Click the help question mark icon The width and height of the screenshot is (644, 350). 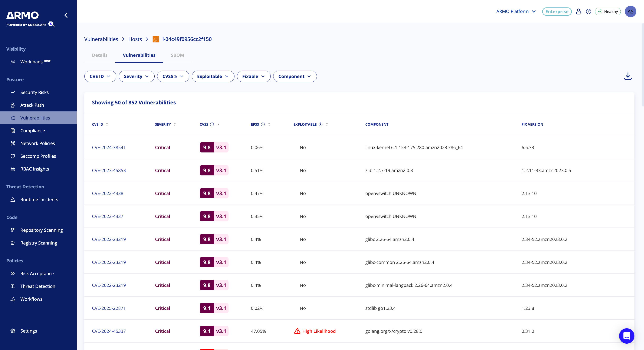click(588, 11)
